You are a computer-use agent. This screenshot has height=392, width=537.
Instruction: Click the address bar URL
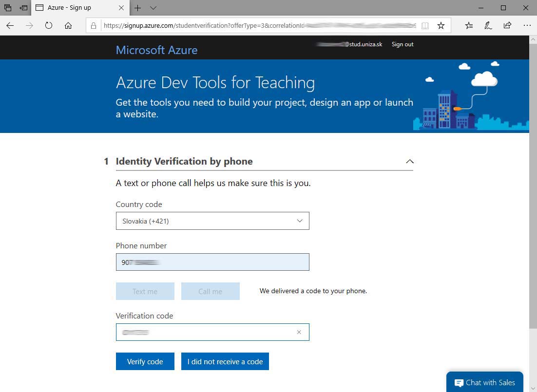click(260, 25)
